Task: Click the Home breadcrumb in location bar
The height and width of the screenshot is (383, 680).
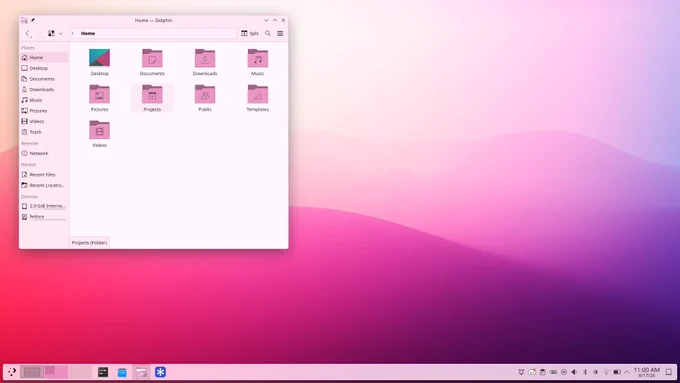Action: coord(88,33)
